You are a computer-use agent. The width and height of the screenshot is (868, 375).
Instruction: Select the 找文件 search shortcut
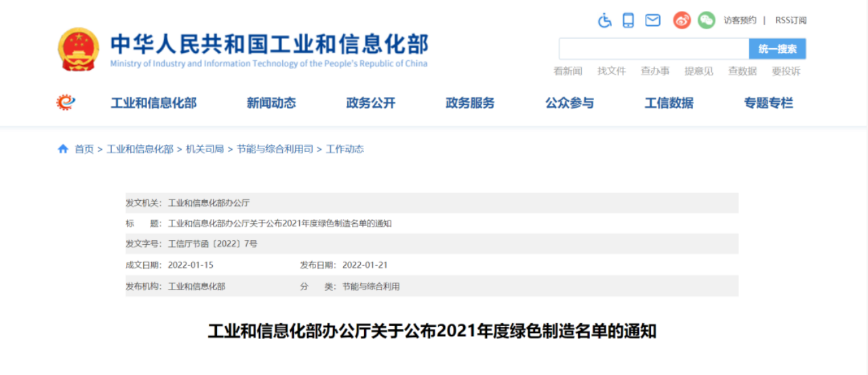pos(611,71)
